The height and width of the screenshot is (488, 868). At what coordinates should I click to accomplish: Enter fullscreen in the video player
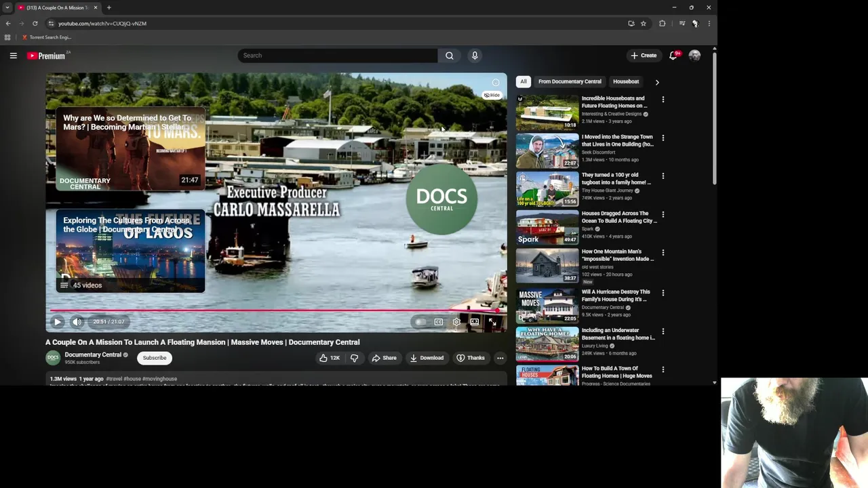coord(493,322)
